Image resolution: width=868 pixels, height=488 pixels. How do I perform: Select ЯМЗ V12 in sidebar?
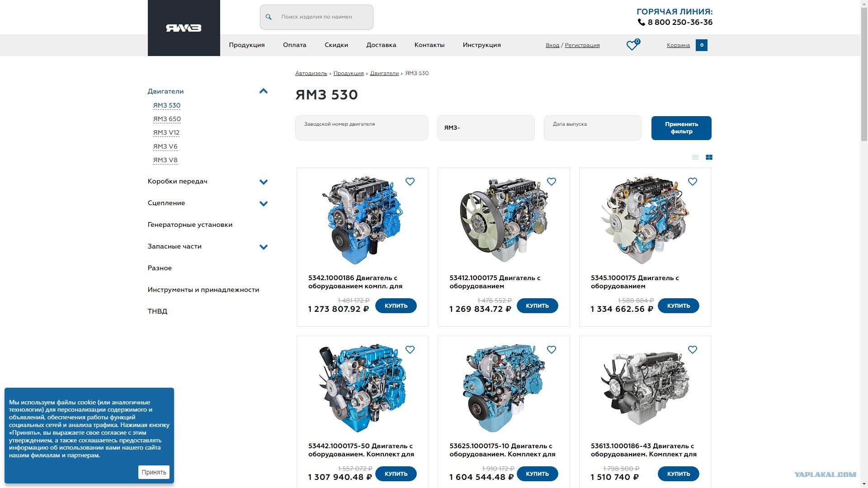tap(166, 133)
